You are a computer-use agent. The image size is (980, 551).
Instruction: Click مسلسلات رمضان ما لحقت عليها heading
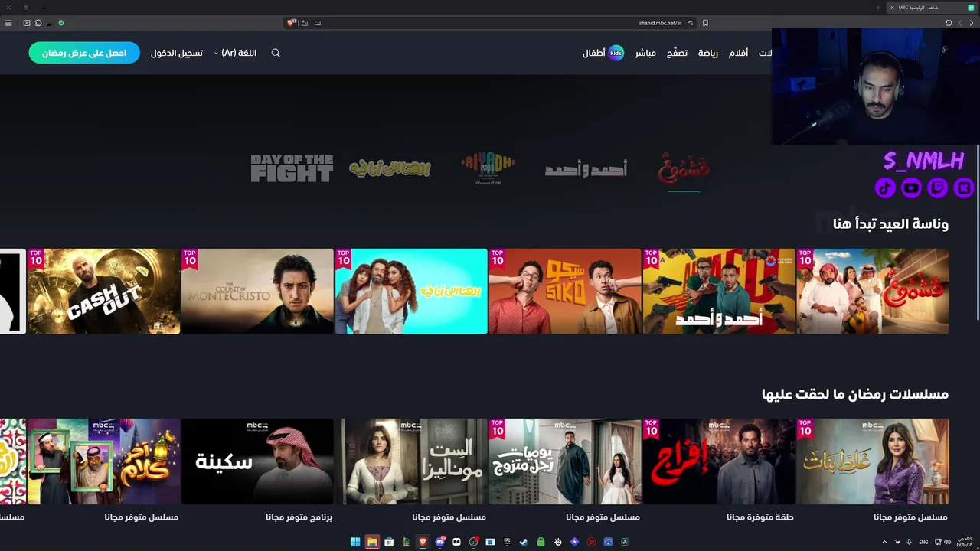(855, 394)
